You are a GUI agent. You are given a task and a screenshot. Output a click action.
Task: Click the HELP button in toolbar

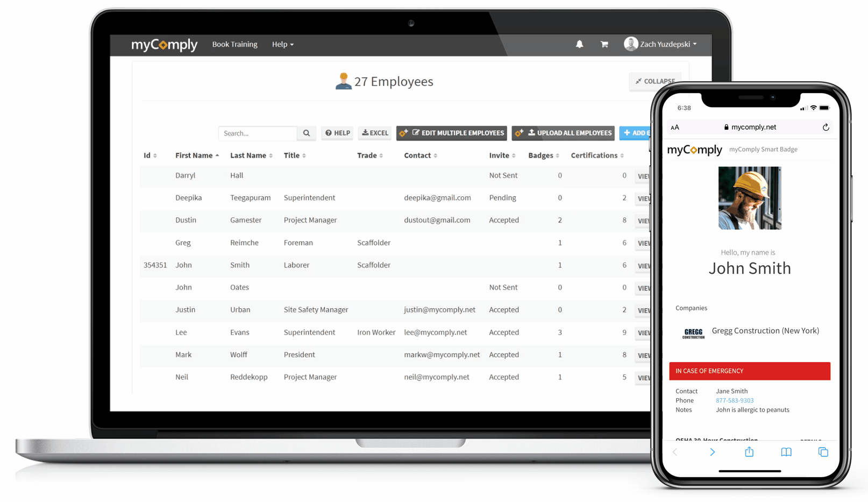point(337,133)
